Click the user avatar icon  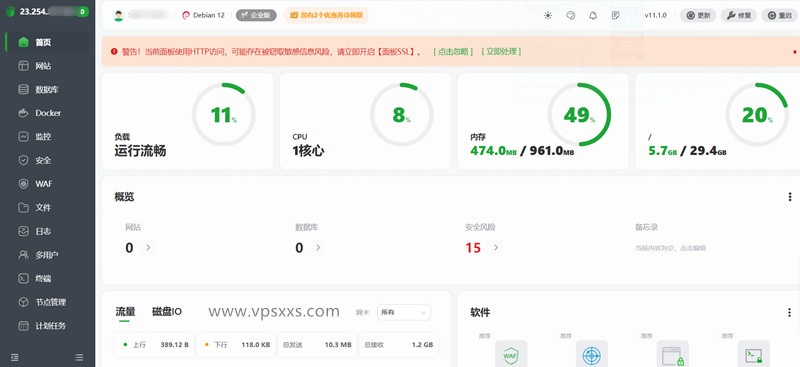[119, 15]
